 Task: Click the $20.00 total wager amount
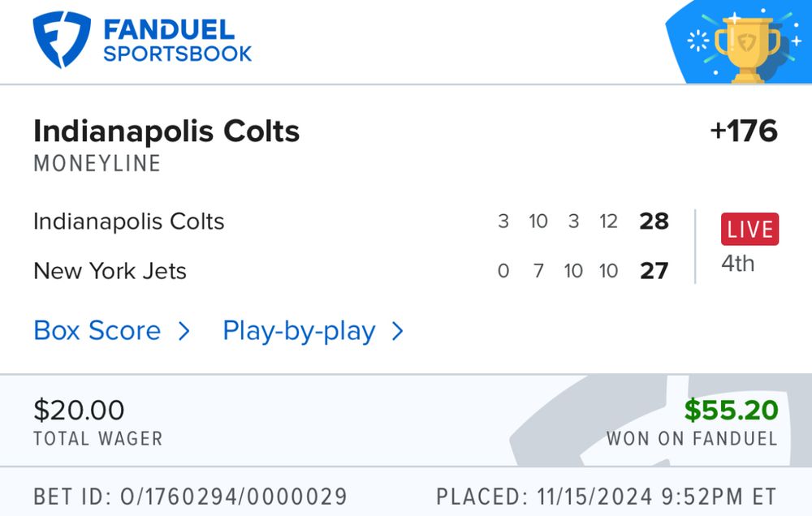pyautogui.click(x=79, y=410)
